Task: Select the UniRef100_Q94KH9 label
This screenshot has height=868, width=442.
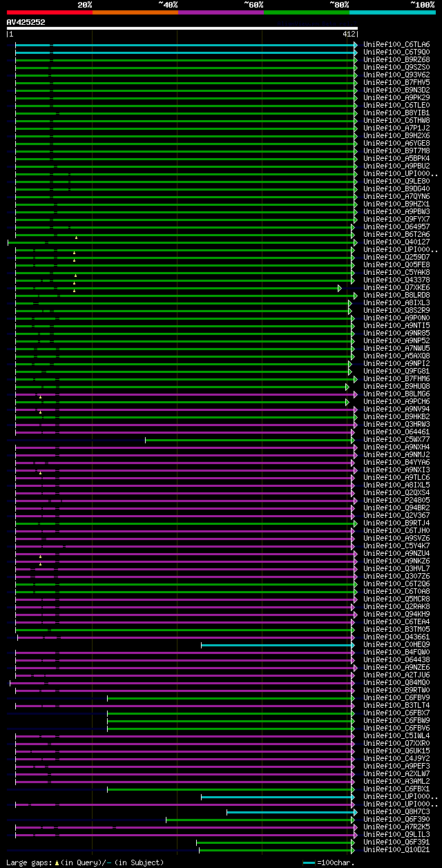Action: (x=396, y=614)
